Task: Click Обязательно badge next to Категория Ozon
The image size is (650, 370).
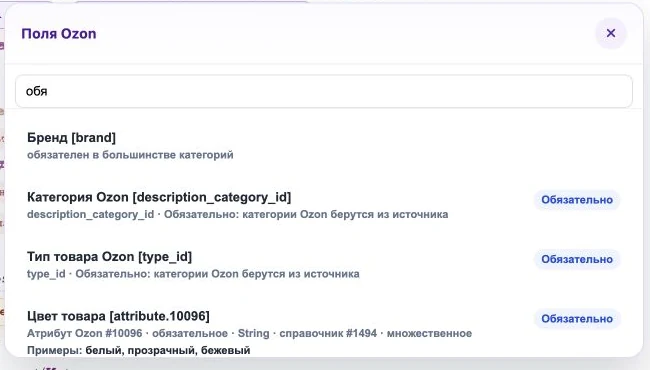Action: [577, 200]
